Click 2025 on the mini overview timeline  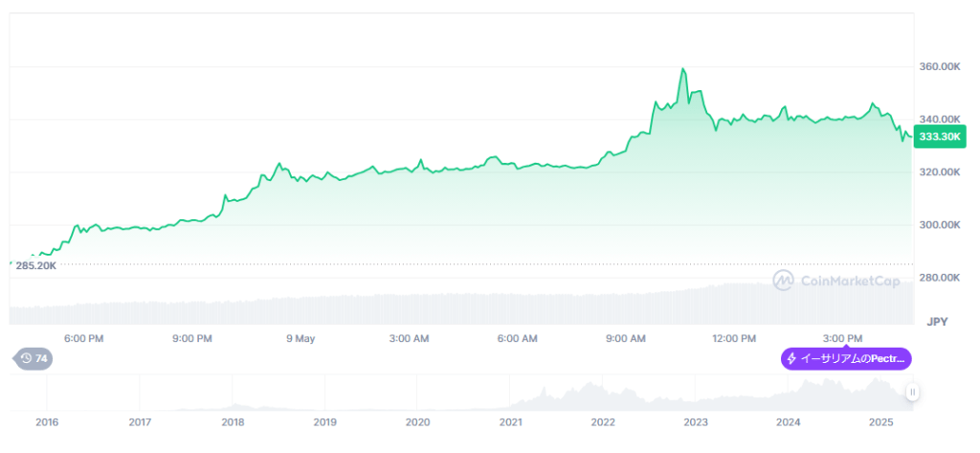click(881, 421)
